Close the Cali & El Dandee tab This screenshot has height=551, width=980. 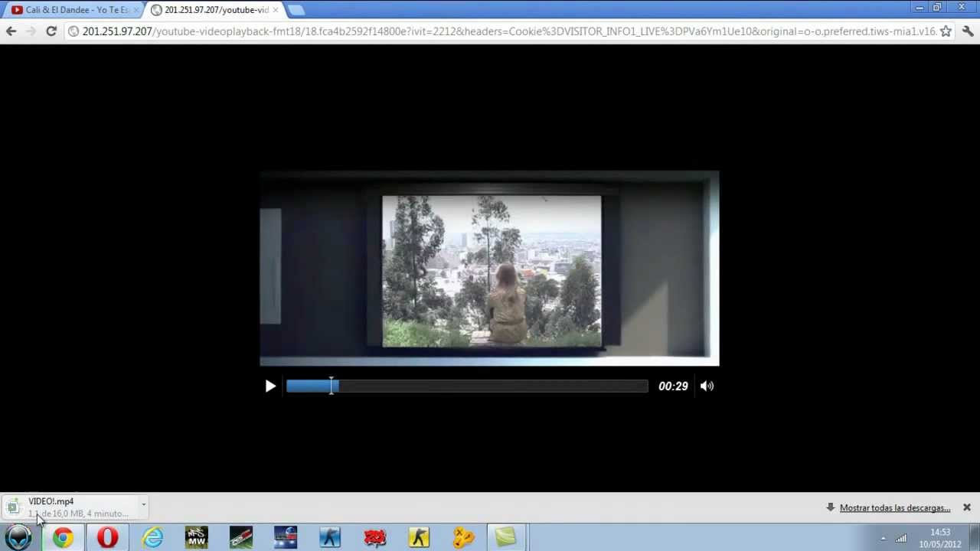pos(136,10)
